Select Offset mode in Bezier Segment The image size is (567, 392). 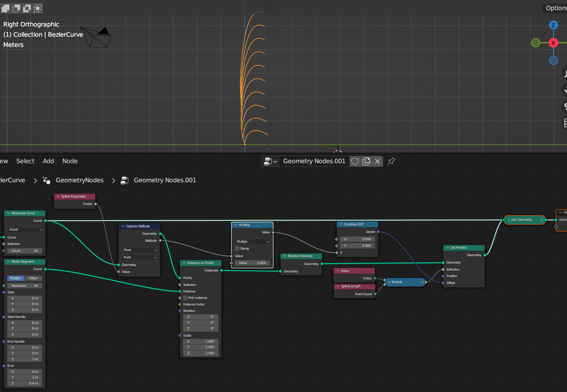(x=33, y=279)
